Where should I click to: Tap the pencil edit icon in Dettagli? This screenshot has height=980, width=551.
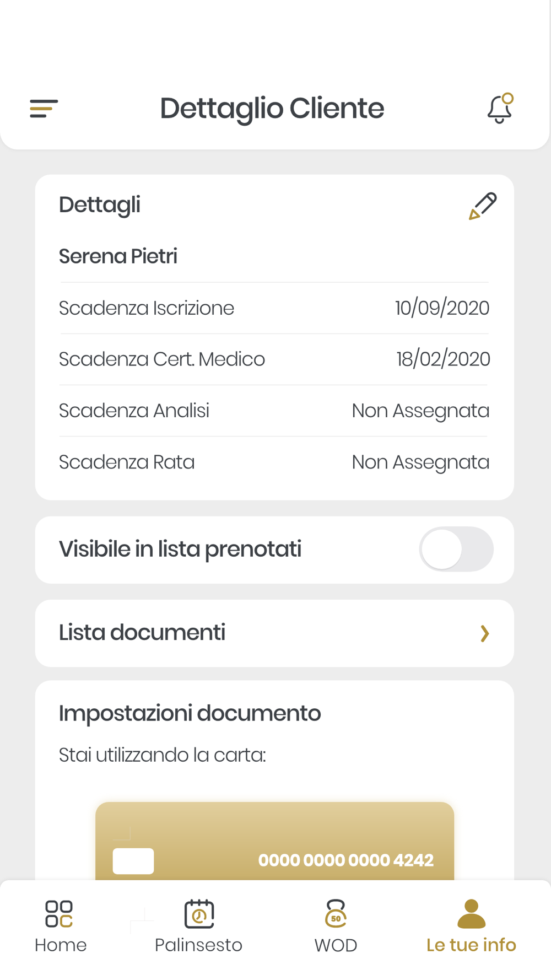click(483, 206)
